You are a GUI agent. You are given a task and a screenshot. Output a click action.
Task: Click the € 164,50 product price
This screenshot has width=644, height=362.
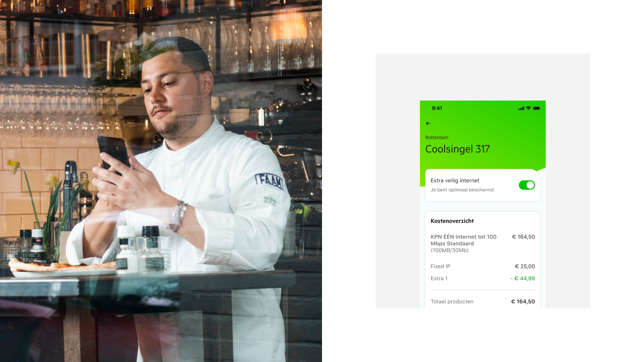point(523,237)
